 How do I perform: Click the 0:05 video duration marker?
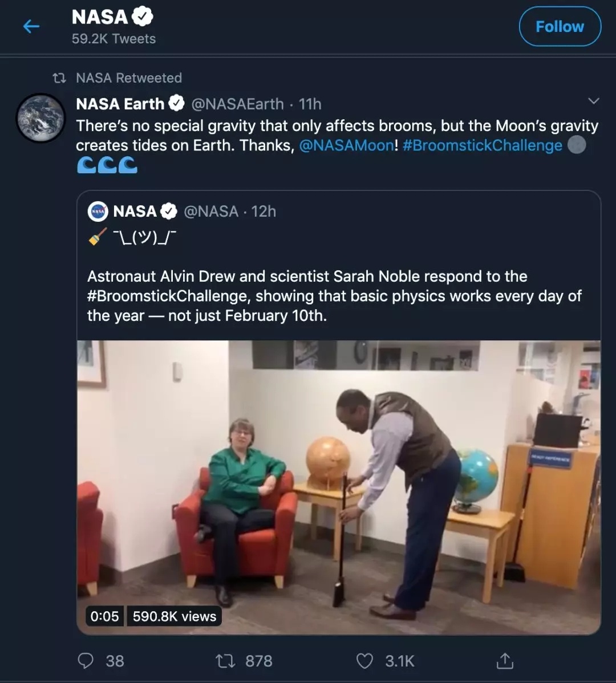[104, 616]
